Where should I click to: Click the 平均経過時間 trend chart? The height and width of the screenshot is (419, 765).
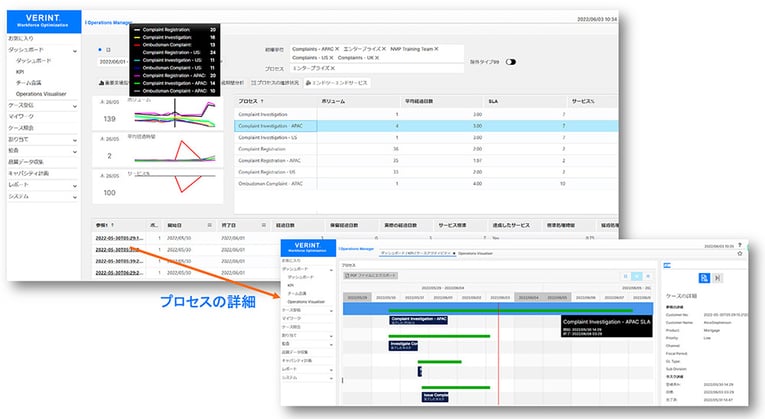click(x=175, y=150)
